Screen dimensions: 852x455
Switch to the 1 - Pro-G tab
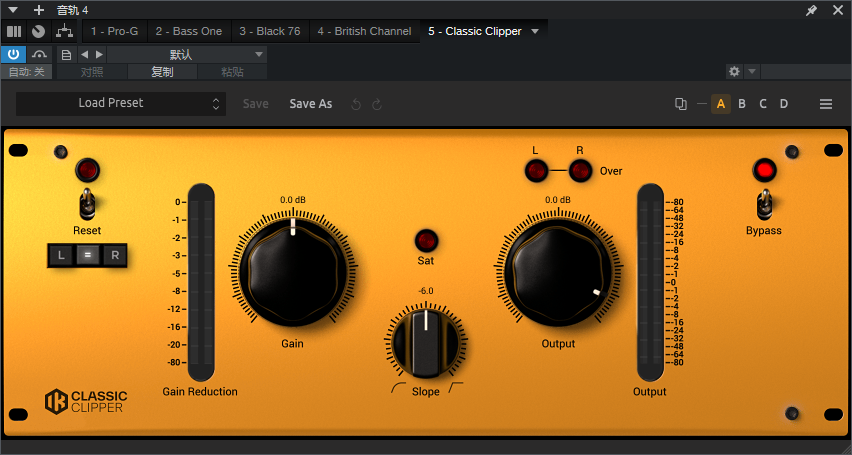tap(115, 32)
